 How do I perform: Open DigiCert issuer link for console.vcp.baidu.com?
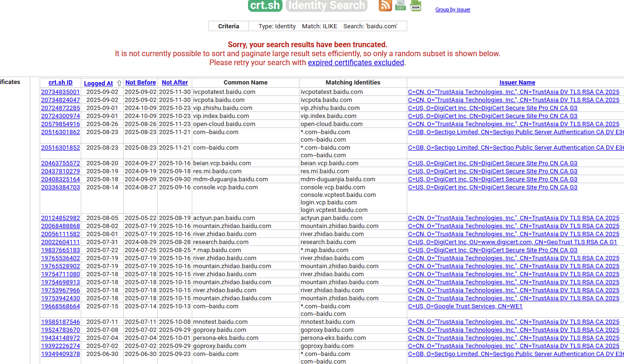click(493, 187)
